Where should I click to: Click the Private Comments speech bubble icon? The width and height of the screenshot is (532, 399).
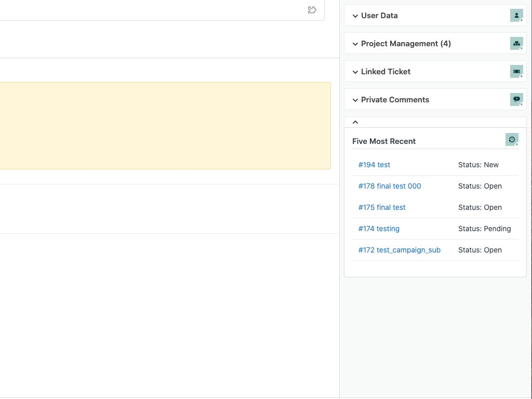coord(516,99)
